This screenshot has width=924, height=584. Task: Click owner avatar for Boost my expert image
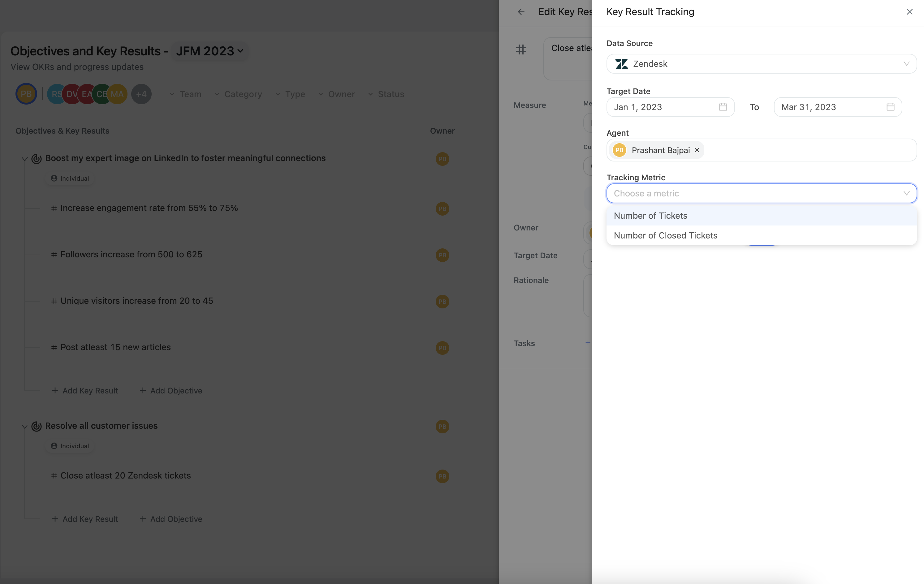(442, 159)
